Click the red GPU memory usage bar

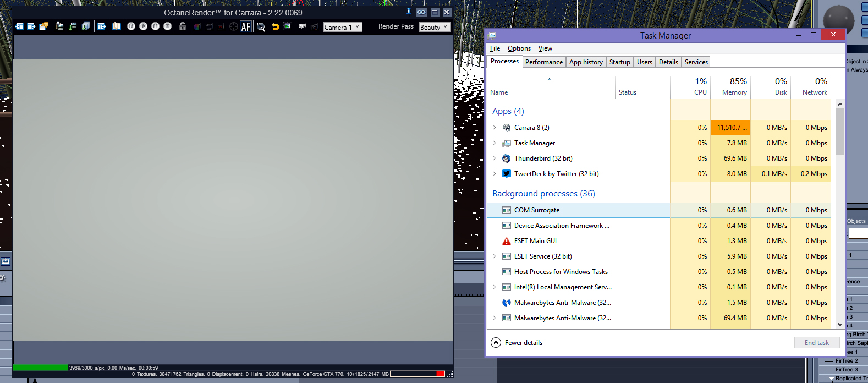tap(440, 374)
